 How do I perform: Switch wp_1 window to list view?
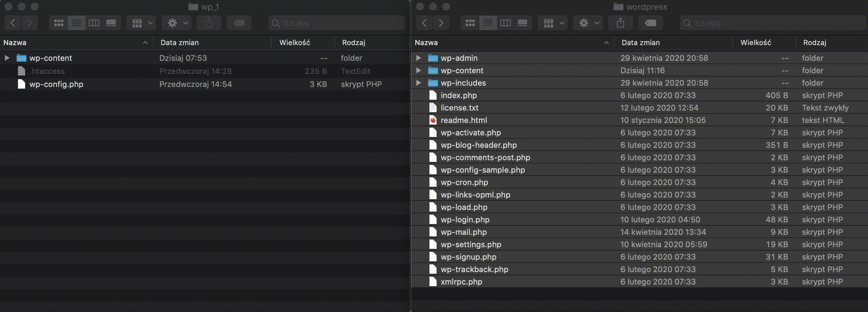[76, 23]
